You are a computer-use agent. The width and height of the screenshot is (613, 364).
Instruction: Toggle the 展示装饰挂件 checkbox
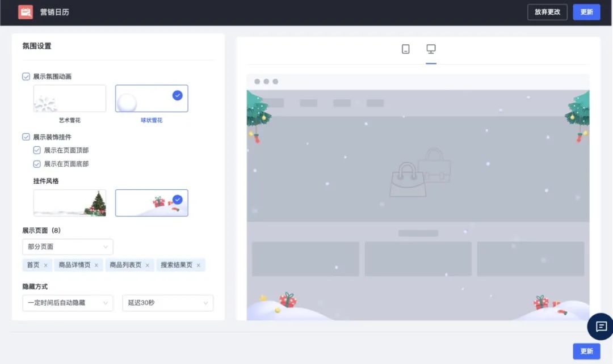tap(26, 137)
